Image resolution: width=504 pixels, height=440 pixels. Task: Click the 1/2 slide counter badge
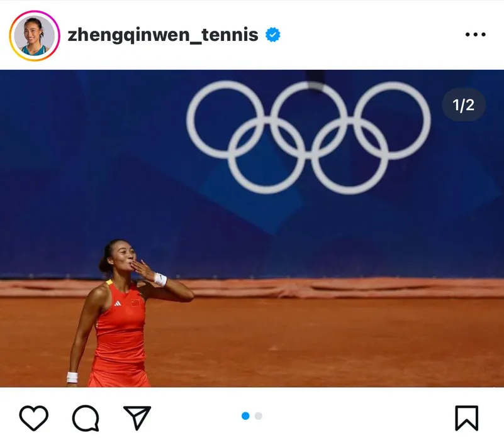[x=463, y=105]
